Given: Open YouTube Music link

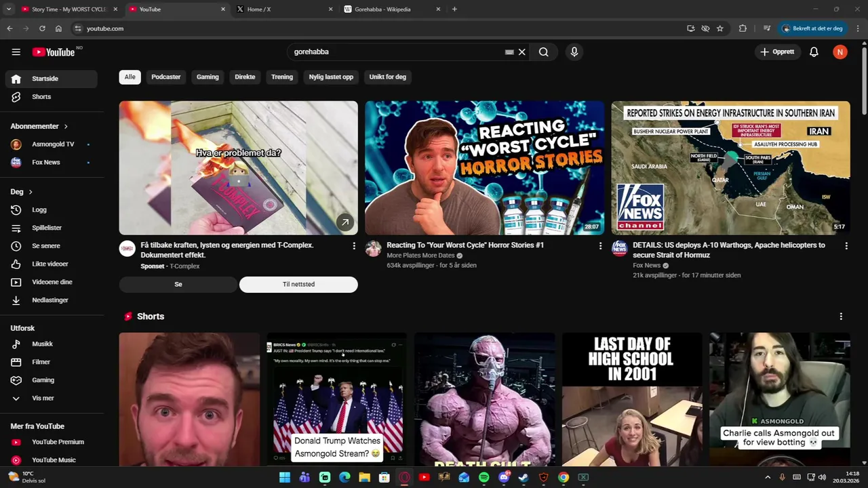Looking at the screenshot, I should pyautogui.click(x=52, y=460).
